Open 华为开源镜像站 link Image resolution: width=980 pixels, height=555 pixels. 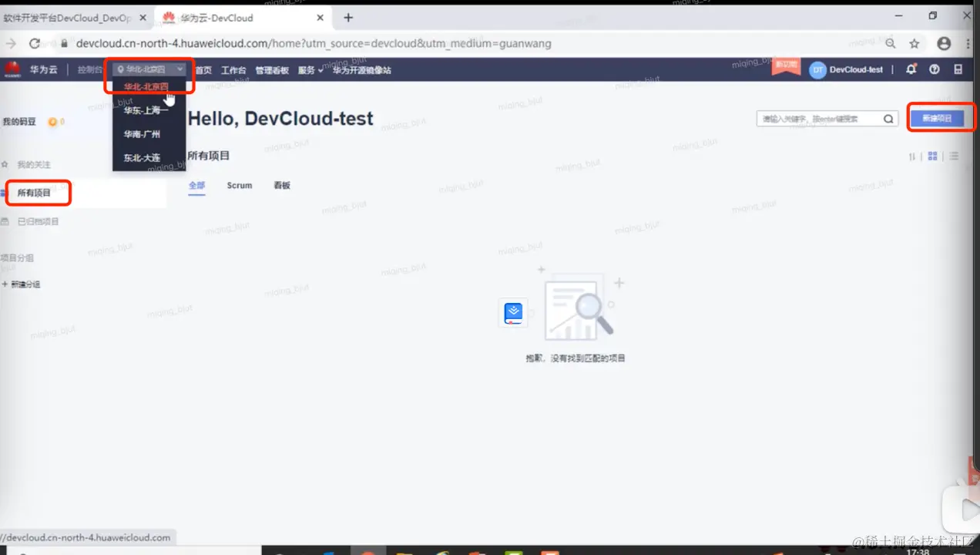(x=362, y=70)
